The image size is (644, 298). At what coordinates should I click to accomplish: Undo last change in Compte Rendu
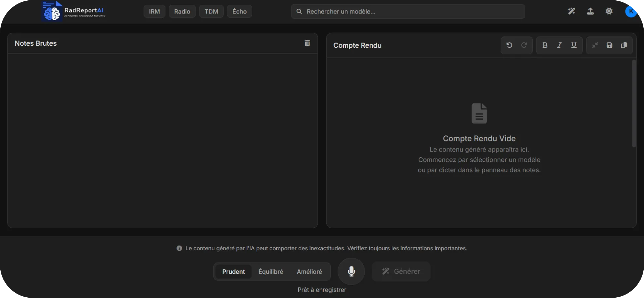coord(509,45)
